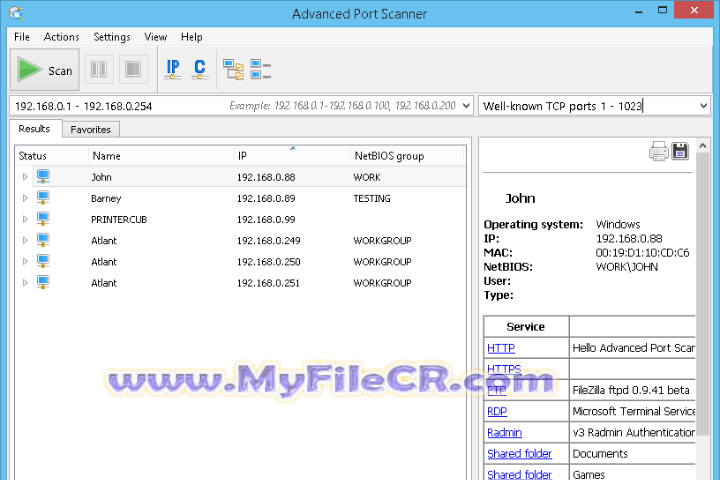Expand the Barney row
This screenshot has width=720, height=480.
click(x=25, y=198)
